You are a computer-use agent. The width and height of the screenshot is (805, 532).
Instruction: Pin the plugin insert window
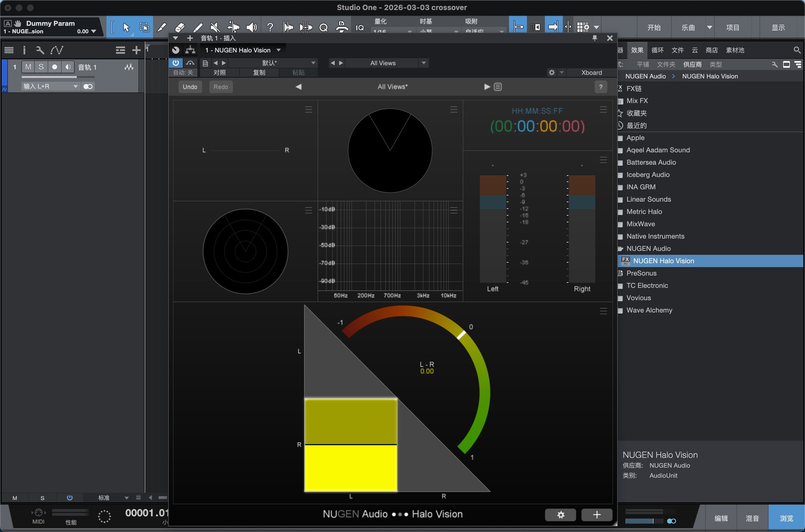(595, 38)
